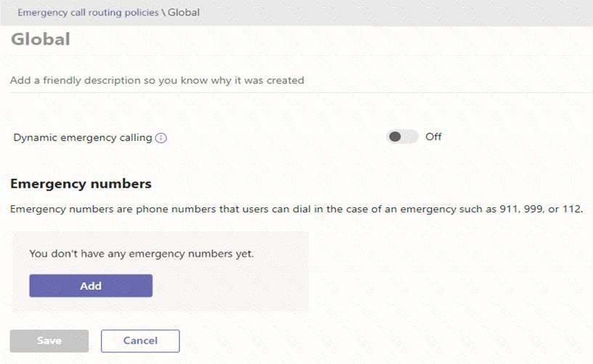
Task: Edit the Global policy name title
Action: tap(41, 39)
